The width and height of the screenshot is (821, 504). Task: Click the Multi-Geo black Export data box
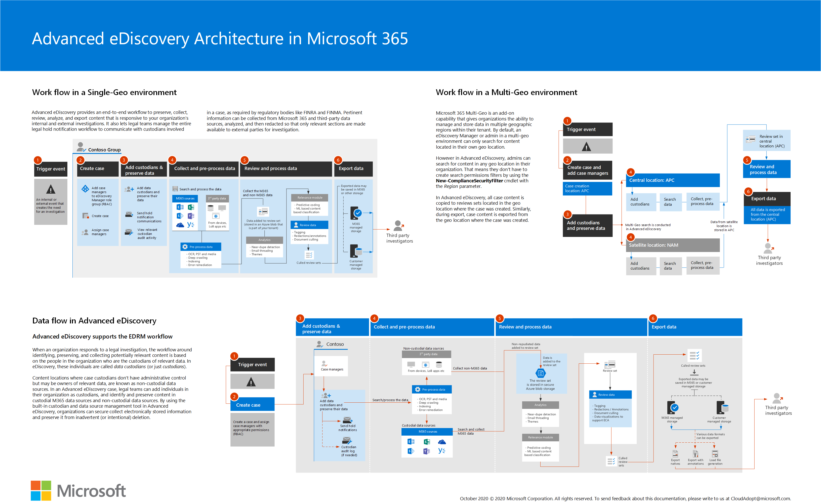click(x=767, y=198)
